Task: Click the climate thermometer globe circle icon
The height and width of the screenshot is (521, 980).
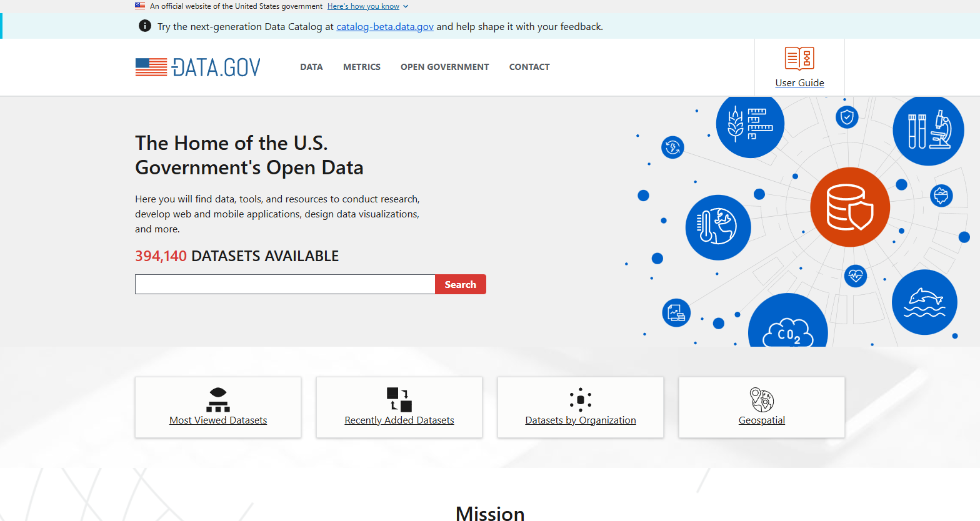Action: tap(718, 227)
